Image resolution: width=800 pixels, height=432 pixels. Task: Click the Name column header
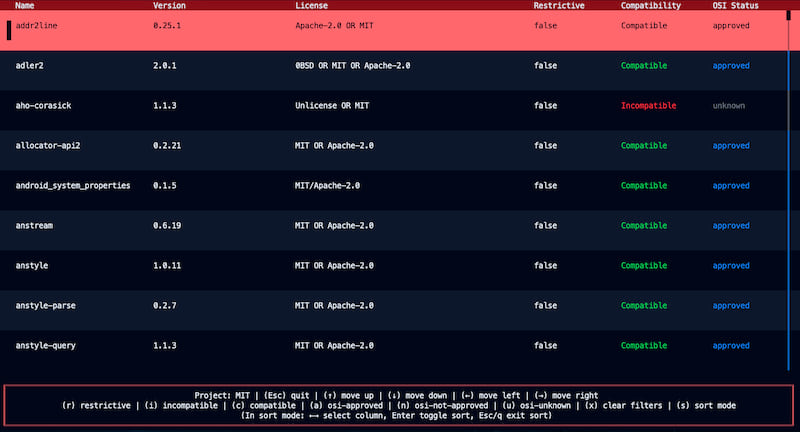coord(25,6)
